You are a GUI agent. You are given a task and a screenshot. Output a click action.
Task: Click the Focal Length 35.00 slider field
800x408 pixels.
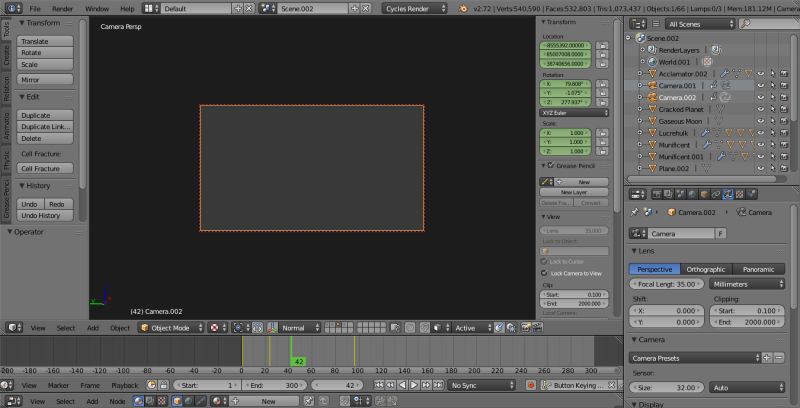coord(666,284)
